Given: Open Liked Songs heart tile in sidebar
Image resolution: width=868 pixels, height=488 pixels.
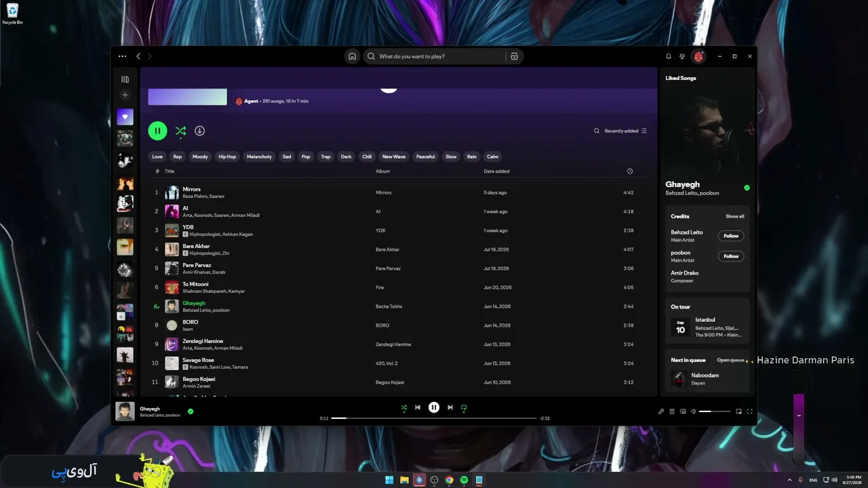Looking at the screenshot, I should pyautogui.click(x=125, y=117).
